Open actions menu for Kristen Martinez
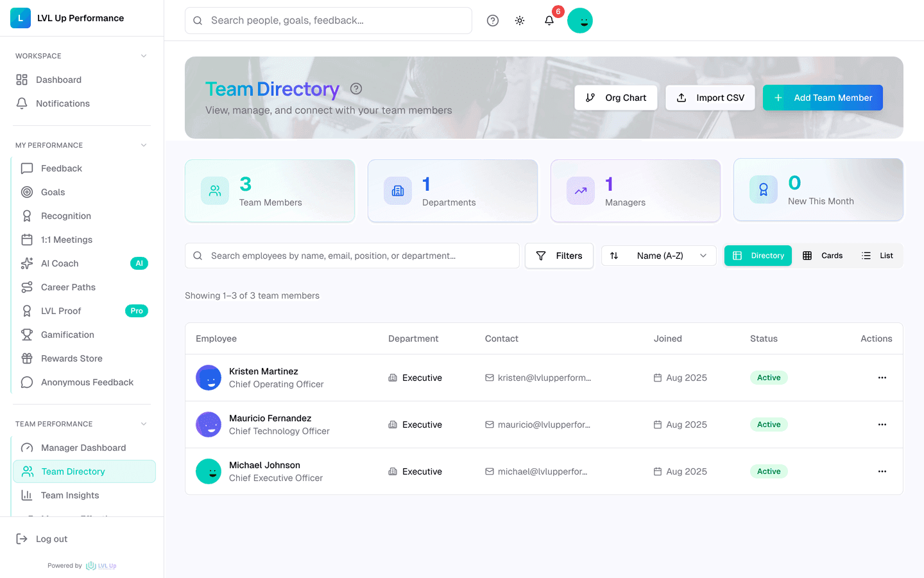The image size is (924, 578). [x=882, y=378]
